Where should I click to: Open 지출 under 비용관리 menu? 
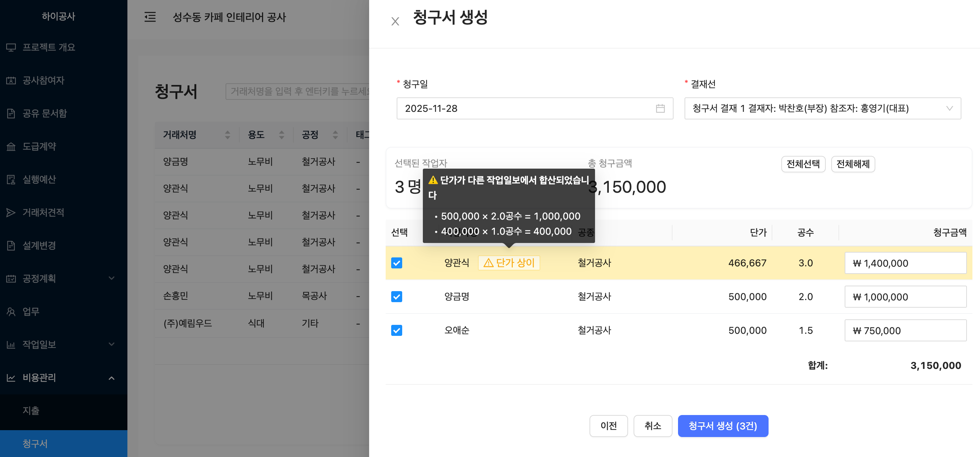[31, 411]
